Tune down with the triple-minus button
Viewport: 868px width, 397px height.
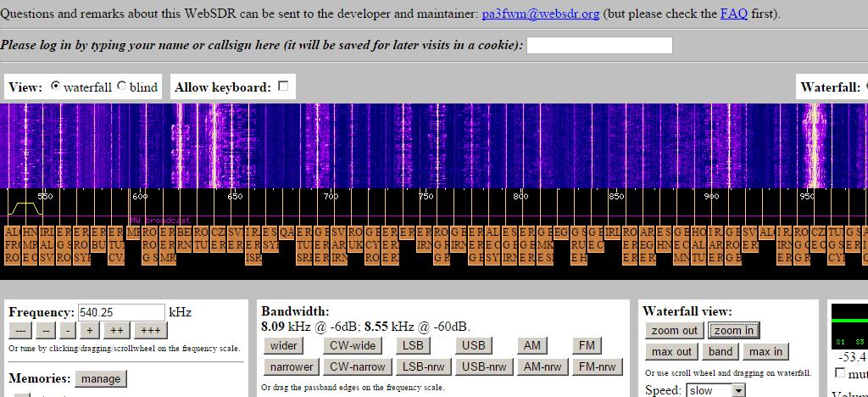[x=20, y=330]
